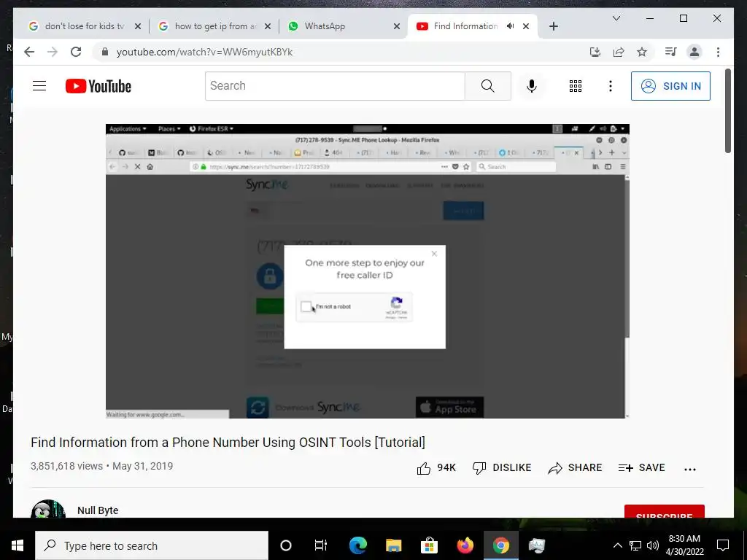The width and height of the screenshot is (747, 560).
Task: Search with your voice microphone icon
Action: 532,86
